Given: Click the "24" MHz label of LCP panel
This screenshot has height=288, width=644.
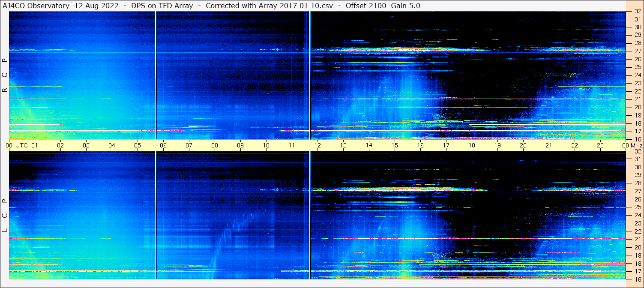Looking at the screenshot, I should pyautogui.click(x=638, y=215).
